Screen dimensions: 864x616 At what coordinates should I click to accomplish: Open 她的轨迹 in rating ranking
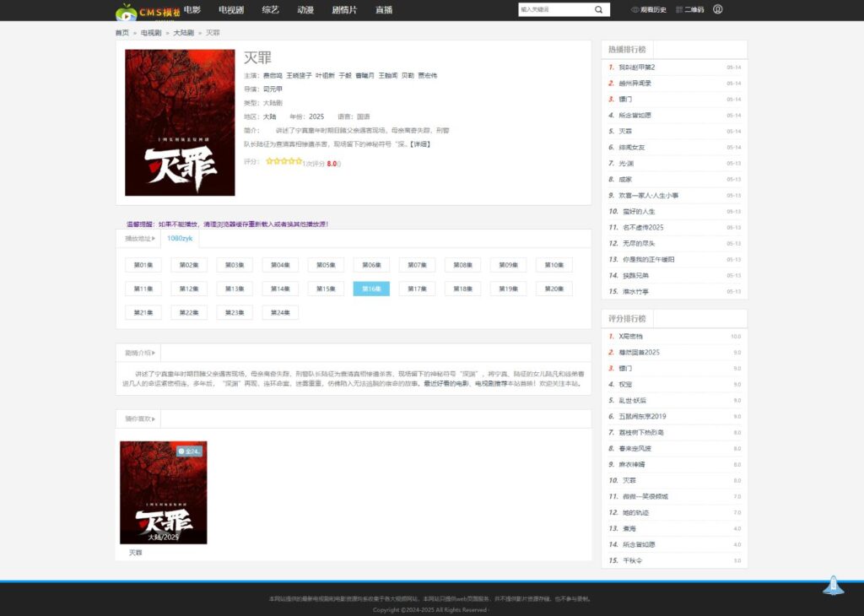click(636, 512)
